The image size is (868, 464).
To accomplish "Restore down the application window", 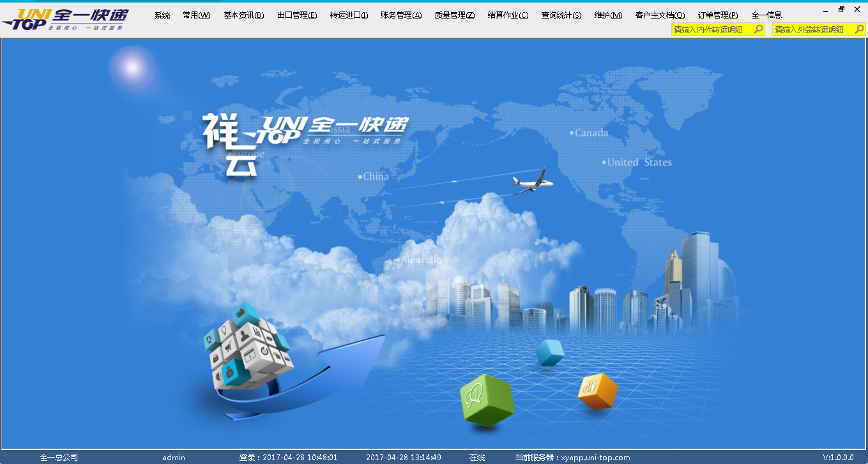I will tap(841, 10).
